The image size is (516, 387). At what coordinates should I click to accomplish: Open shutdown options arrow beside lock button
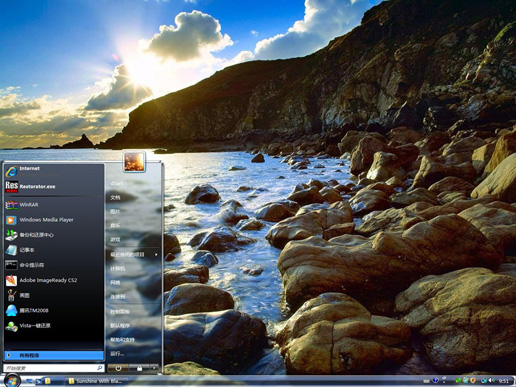[x=154, y=368]
